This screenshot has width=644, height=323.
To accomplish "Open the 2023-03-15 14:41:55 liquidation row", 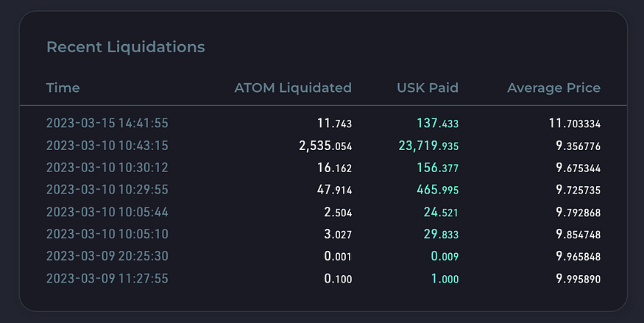I will click(323, 123).
